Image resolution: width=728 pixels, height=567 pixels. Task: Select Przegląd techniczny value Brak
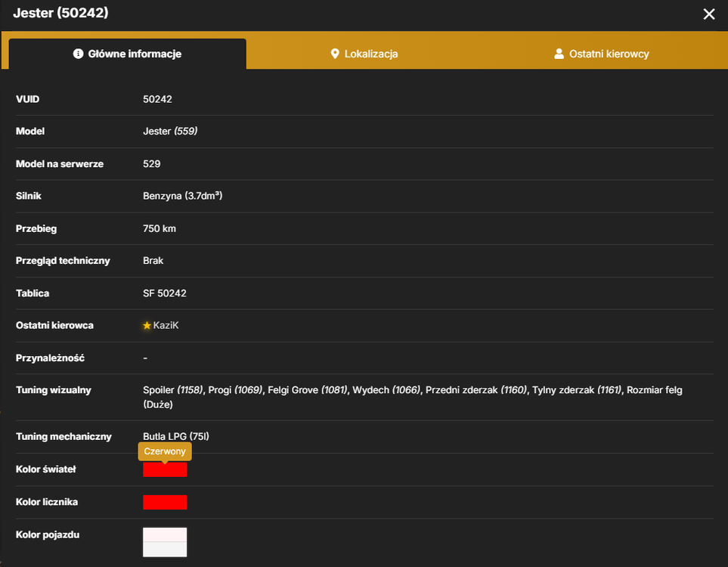point(153,261)
